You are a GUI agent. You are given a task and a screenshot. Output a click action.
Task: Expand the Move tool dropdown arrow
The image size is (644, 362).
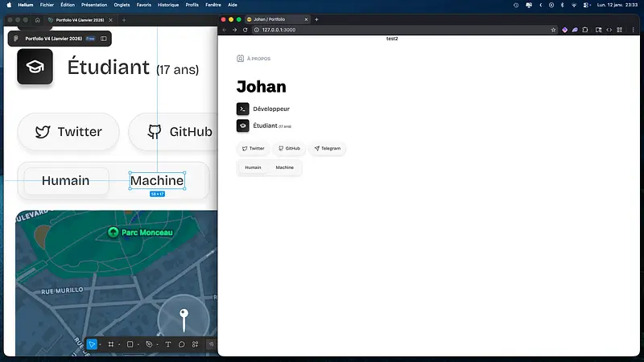pyautogui.click(x=100, y=344)
